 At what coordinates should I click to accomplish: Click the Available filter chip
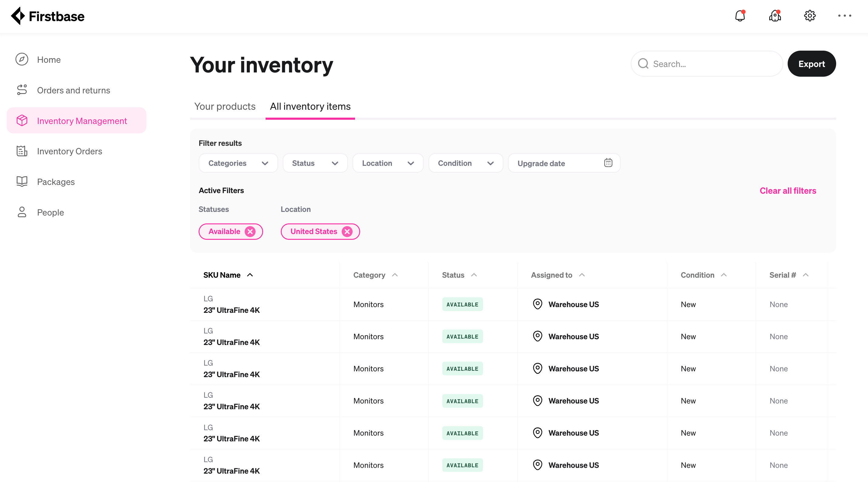230,231
